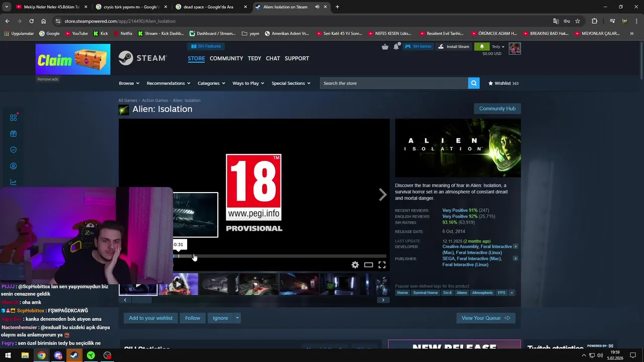
Task: Expand the Categories menu
Action: pos(211,83)
